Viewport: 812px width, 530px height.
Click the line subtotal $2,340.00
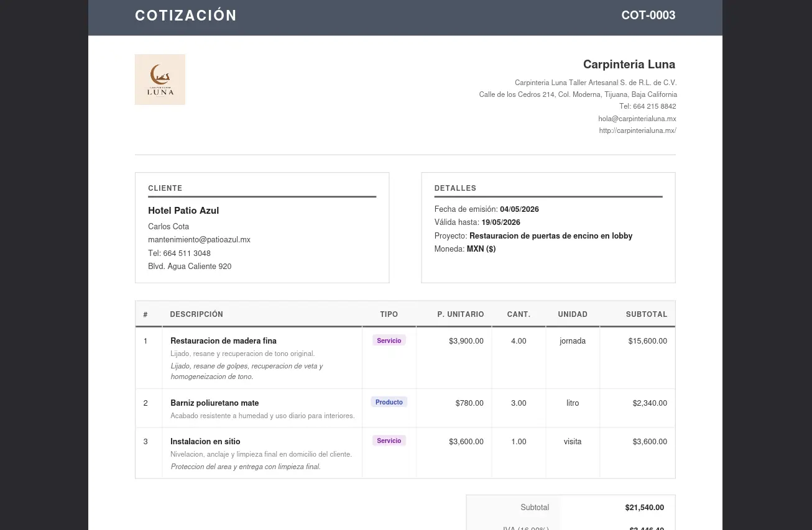pyautogui.click(x=650, y=403)
